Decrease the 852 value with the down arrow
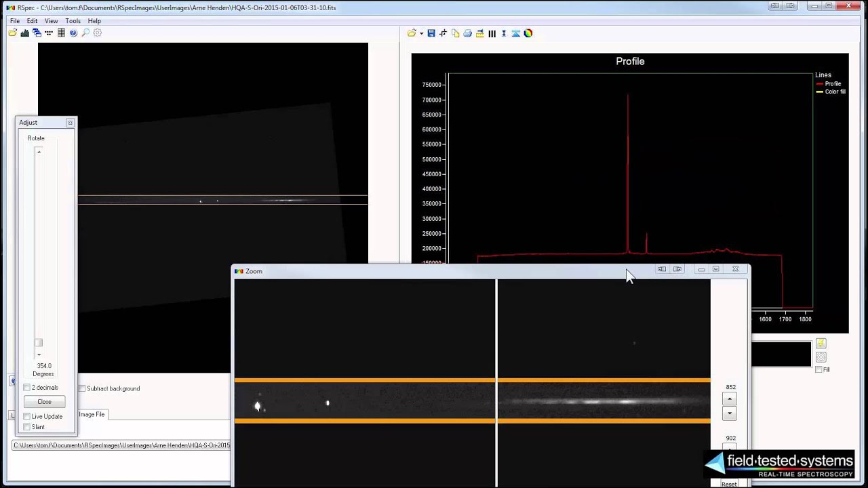The height and width of the screenshot is (488, 868). (x=730, y=413)
